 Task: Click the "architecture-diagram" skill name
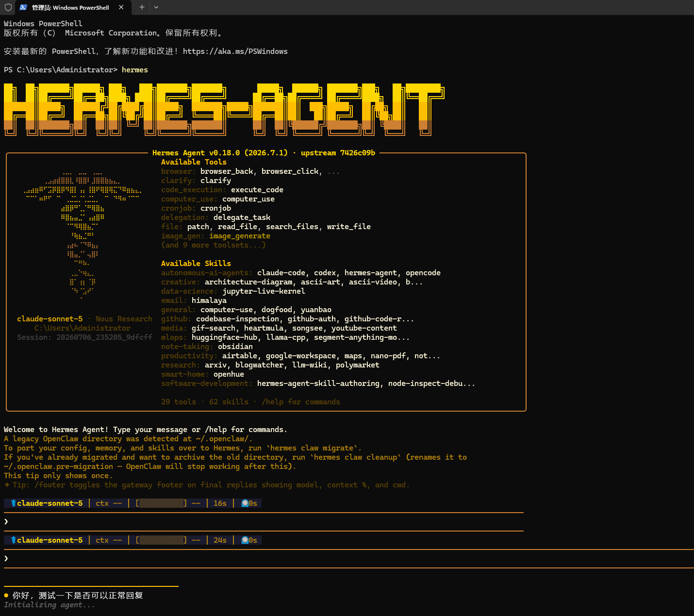(248, 282)
